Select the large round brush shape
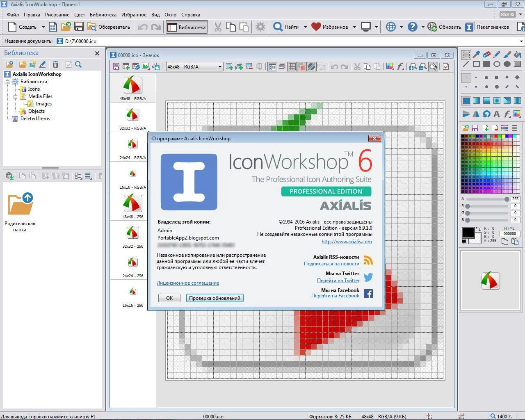The width and height of the screenshot is (525, 420). click(x=497, y=87)
